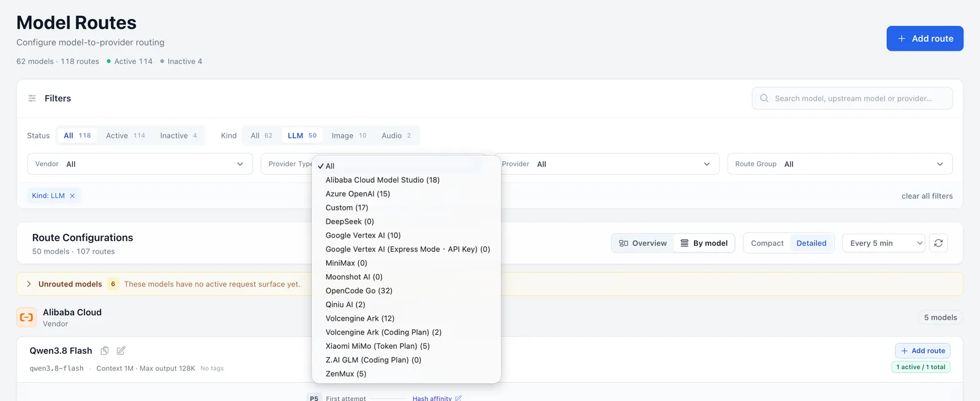Choose DeepSeek (0) option
Image resolution: width=980 pixels, height=401 pixels.
tap(406, 221)
